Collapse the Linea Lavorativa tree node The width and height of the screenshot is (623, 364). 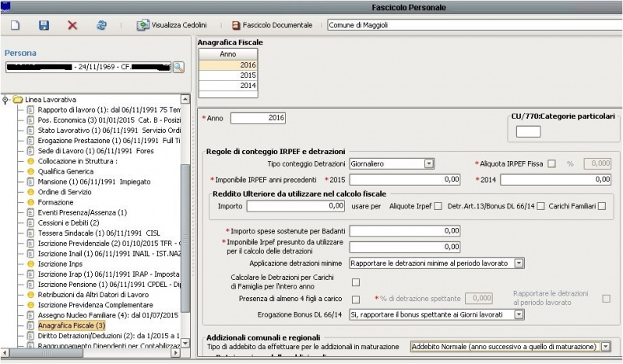(x=6, y=100)
